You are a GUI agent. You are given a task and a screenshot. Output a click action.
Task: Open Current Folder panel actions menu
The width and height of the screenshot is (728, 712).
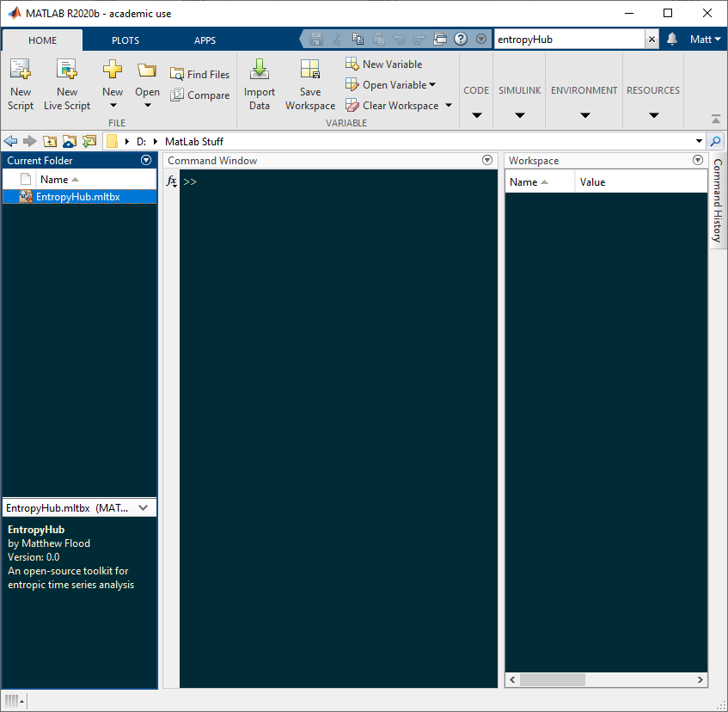point(146,160)
